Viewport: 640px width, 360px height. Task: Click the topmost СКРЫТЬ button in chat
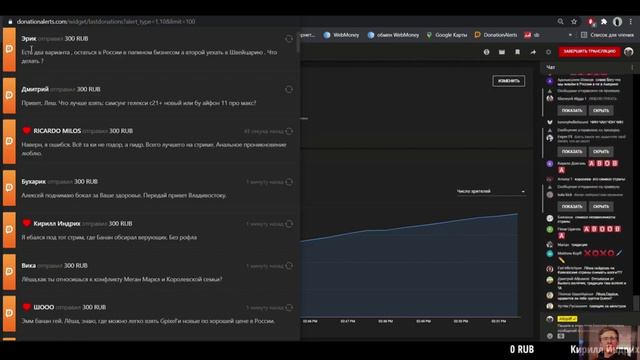(601, 111)
